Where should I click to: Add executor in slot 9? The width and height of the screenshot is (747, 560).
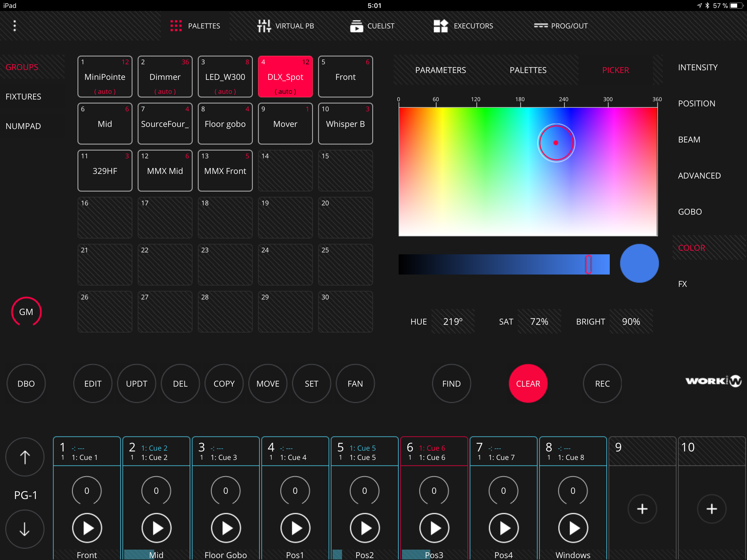[x=642, y=509]
